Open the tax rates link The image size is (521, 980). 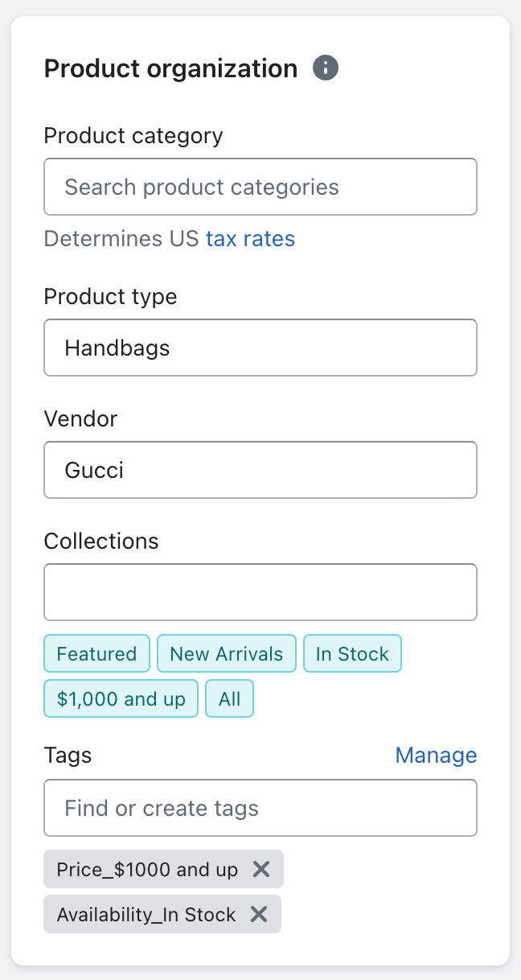[250, 239]
